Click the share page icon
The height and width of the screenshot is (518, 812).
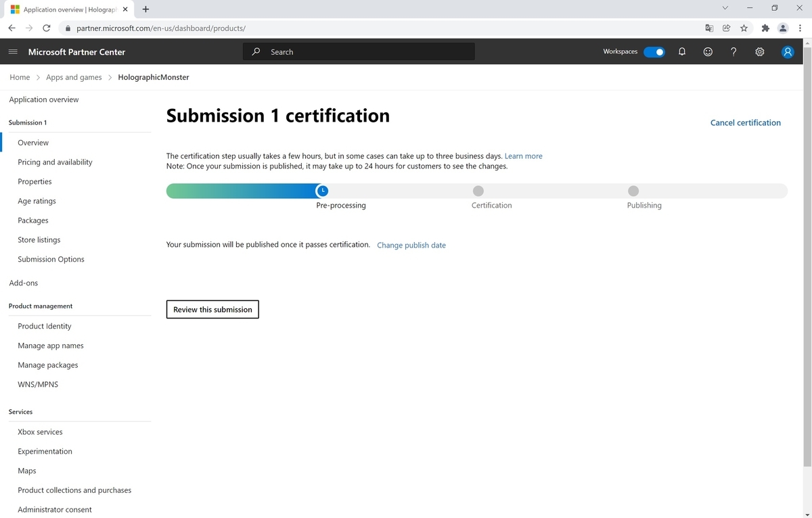click(x=727, y=28)
